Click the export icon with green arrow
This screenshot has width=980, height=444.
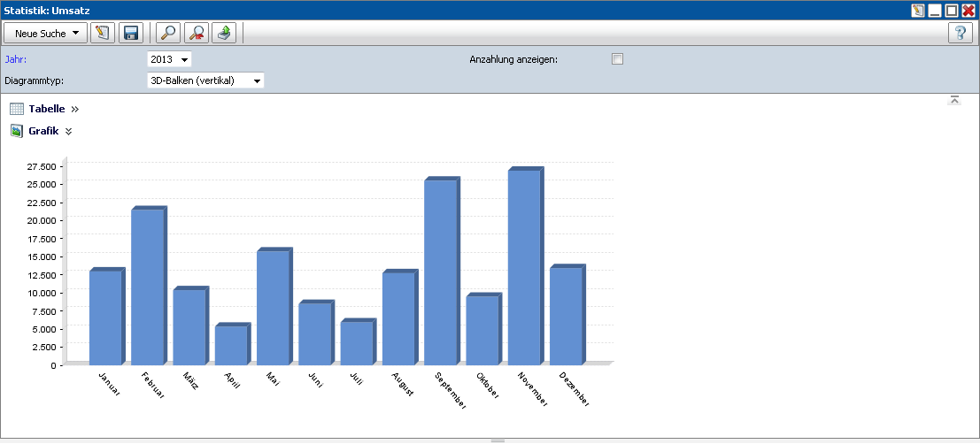[224, 34]
